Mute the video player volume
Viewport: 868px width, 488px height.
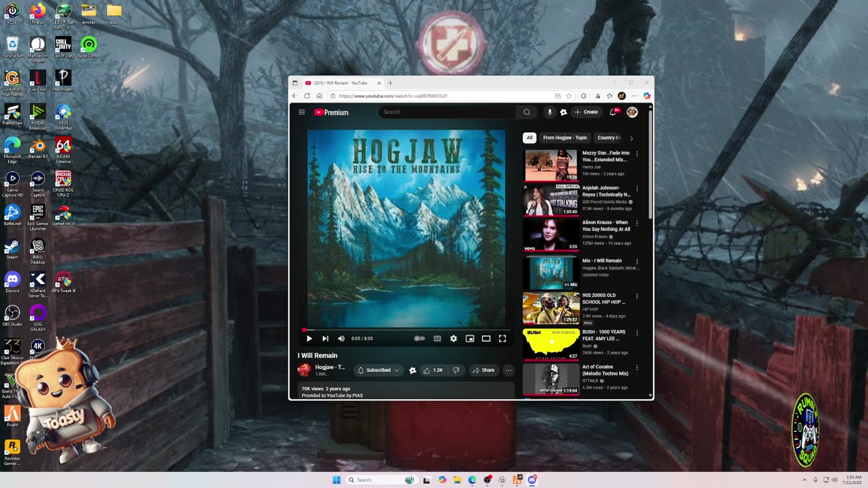[341, 338]
